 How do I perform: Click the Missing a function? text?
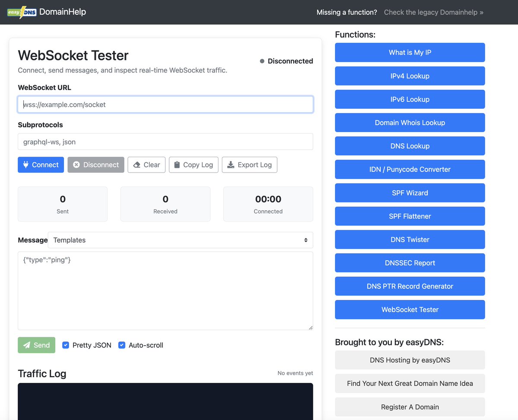347,12
